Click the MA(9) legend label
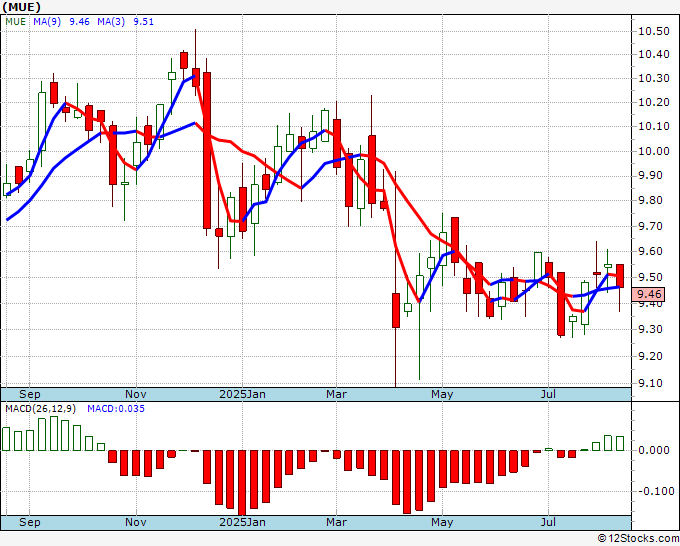The width and height of the screenshot is (680, 546). 47,22
